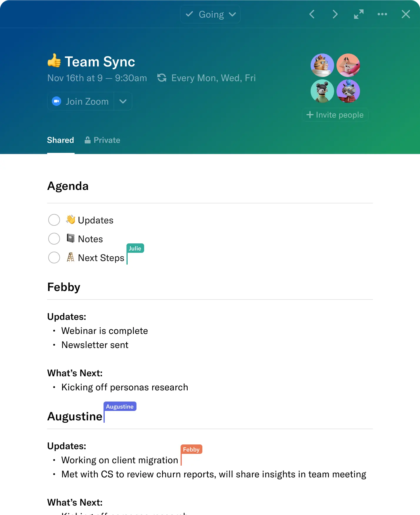Click the Team Sync event title
This screenshot has width=420, height=515.
point(99,62)
